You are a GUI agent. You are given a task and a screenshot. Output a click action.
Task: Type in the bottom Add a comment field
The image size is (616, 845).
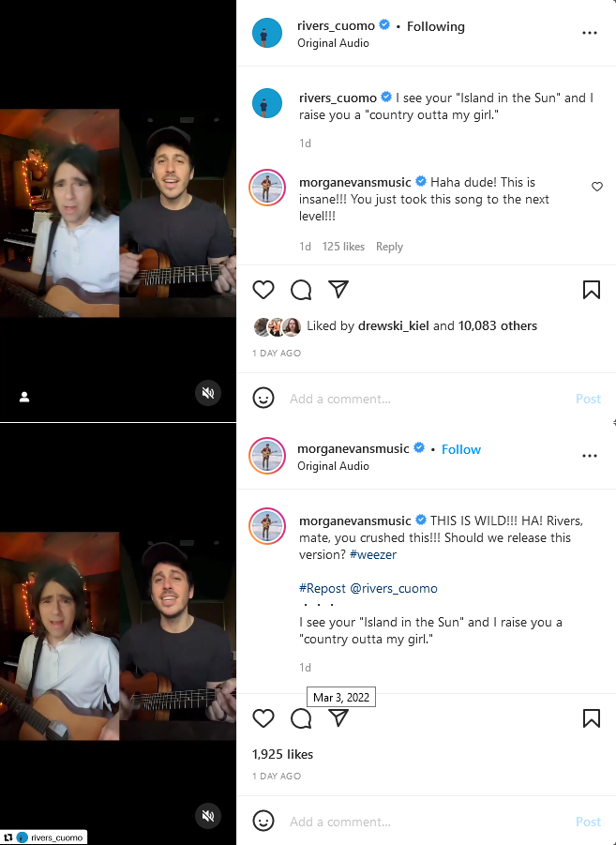(x=422, y=822)
